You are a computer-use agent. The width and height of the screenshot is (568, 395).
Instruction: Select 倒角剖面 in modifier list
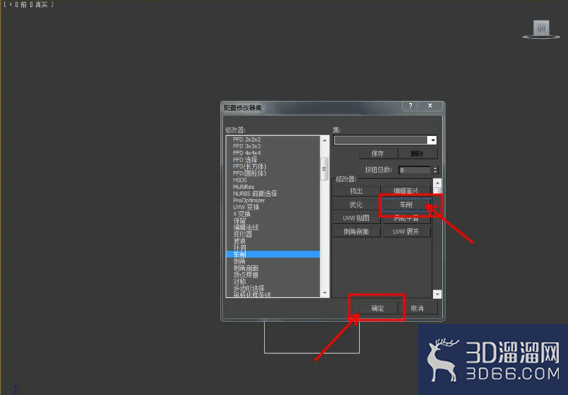click(246, 268)
